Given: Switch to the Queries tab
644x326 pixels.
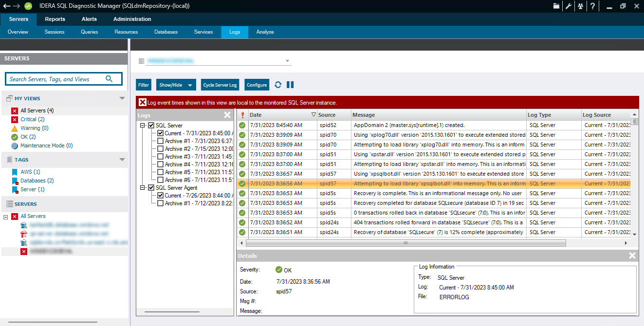Looking at the screenshot, I should (x=90, y=32).
